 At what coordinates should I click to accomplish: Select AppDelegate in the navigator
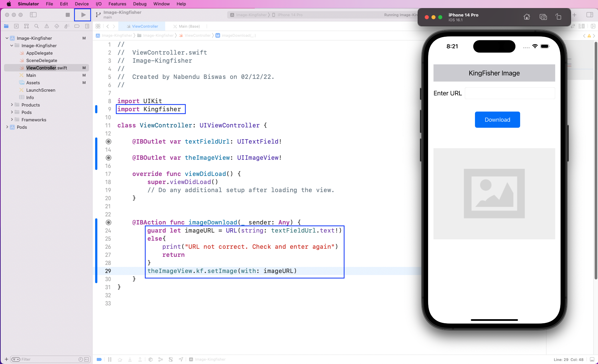pos(39,53)
